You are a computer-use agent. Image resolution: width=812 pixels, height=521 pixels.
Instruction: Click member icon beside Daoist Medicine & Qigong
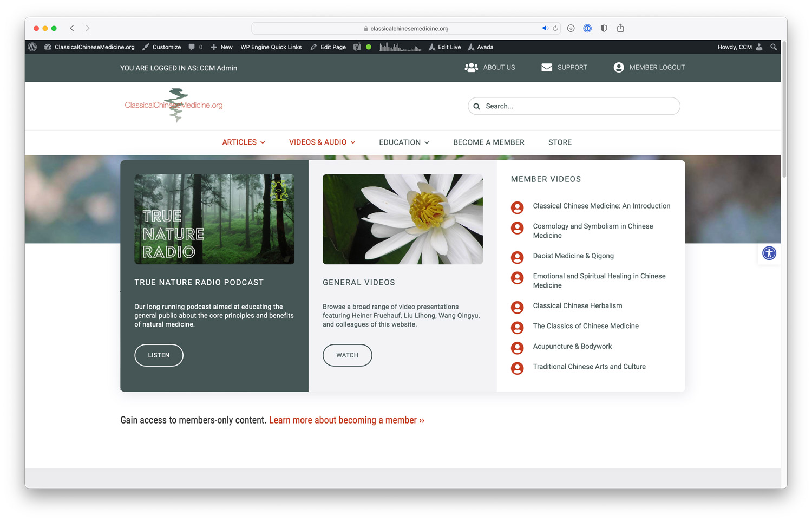pyautogui.click(x=518, y=257)
